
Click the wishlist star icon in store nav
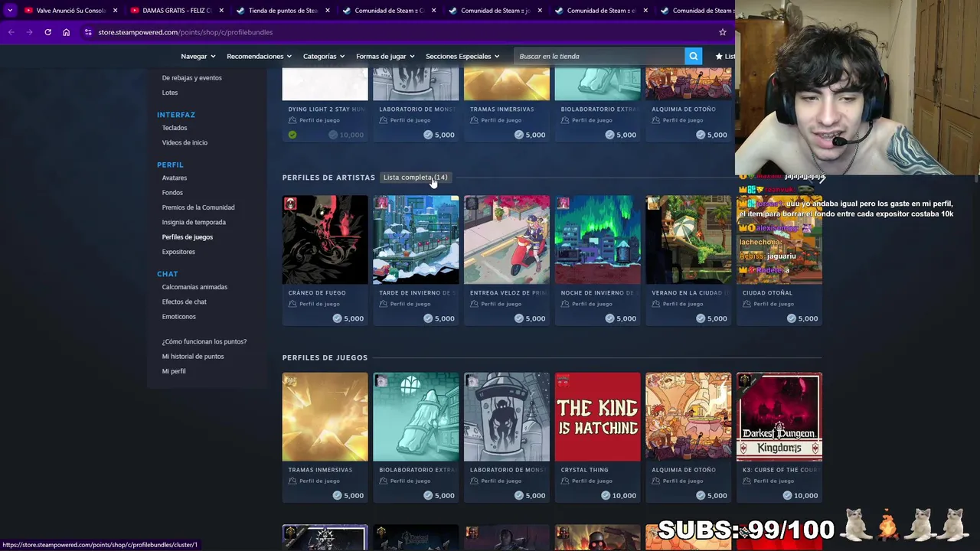tap(719, 56)
